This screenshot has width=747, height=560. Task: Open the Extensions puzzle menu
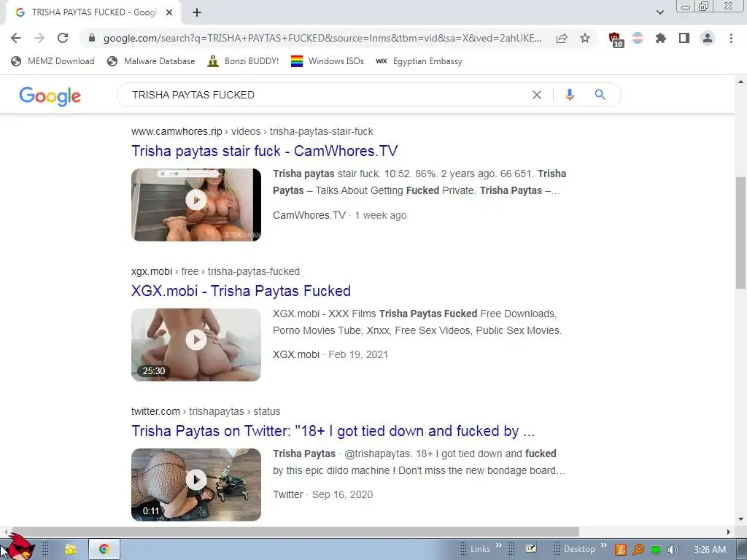[x=660, y=38]
